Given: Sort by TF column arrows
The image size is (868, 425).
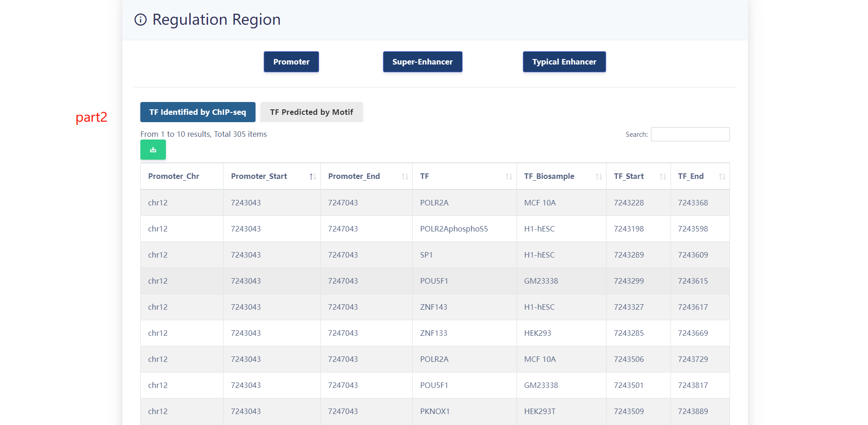Looking at the screenshot, I should pyautogui.click(x=509, y=177).
